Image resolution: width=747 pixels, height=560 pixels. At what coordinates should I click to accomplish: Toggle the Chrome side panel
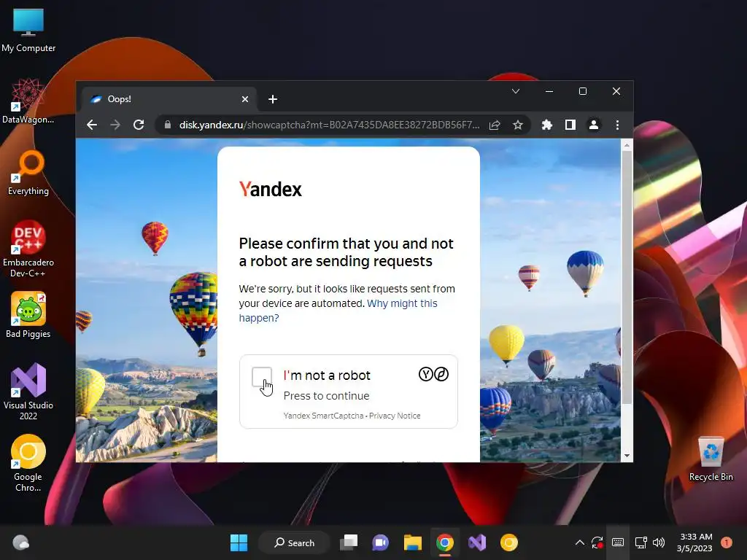point(570,125)
